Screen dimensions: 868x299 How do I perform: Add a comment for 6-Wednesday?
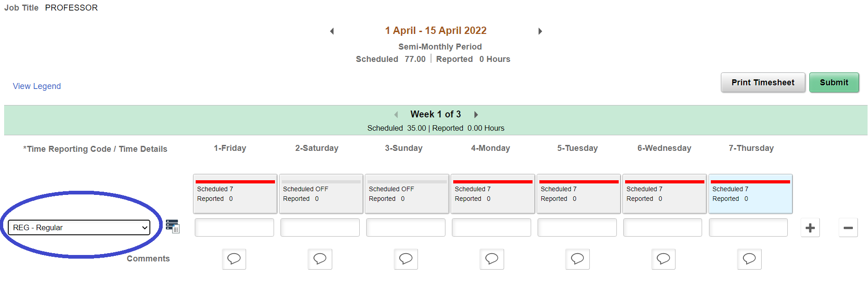[x=663, y=259]
